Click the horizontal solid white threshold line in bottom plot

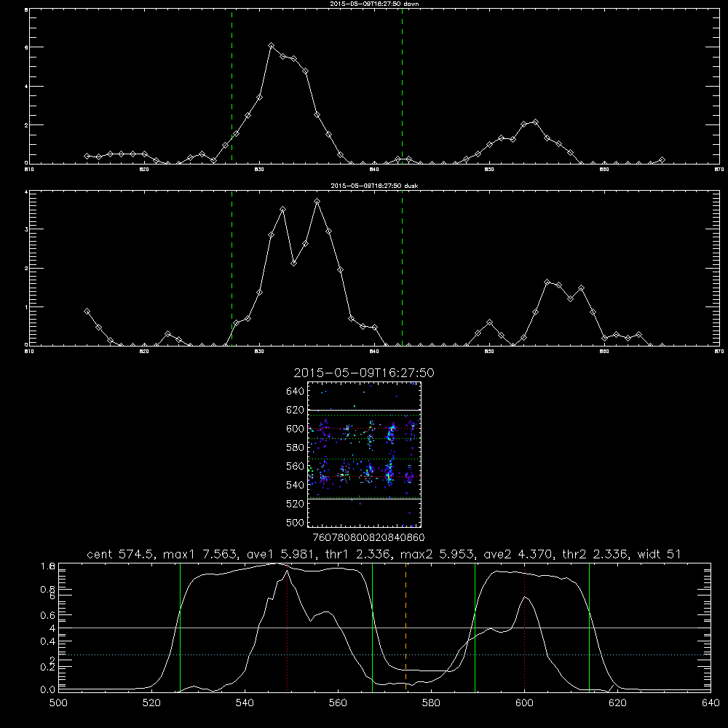[x=384, y=628]
